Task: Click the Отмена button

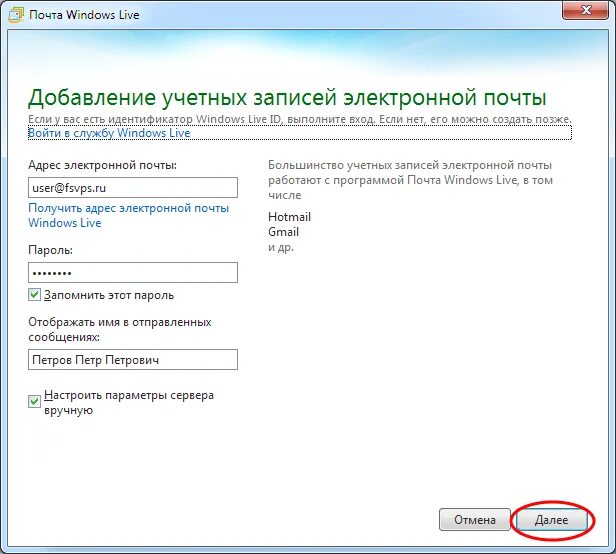Action: pos(475,520)
